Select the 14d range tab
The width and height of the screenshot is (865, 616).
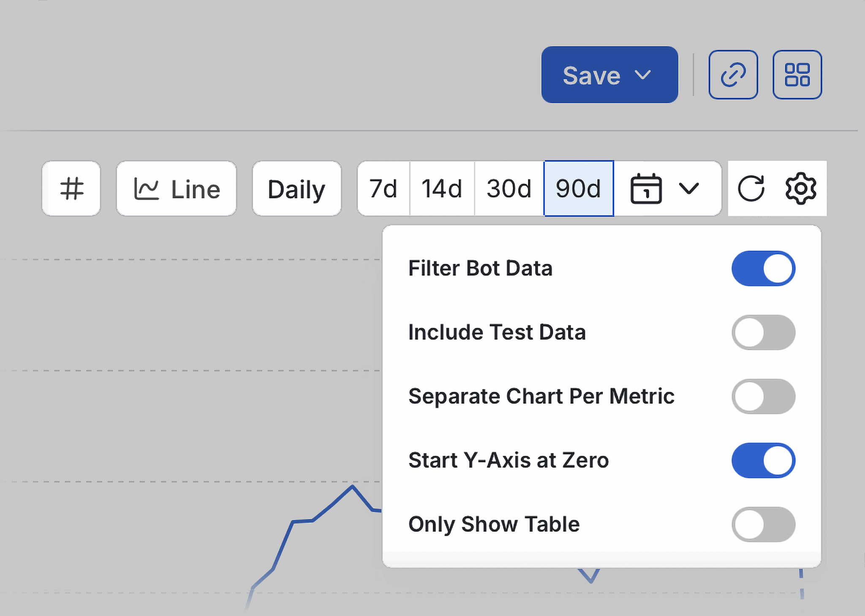[x=442, y=188]
